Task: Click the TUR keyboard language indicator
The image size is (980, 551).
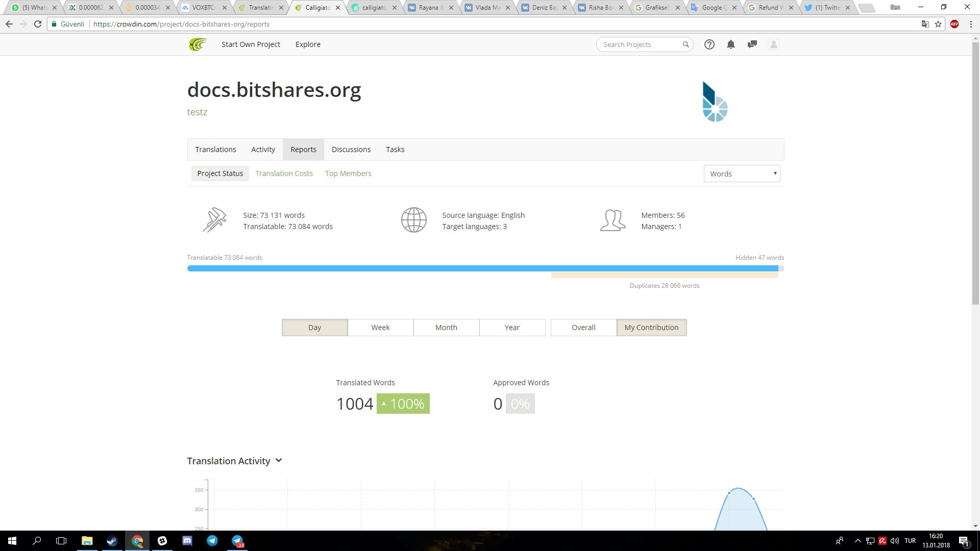Action: point(910,541)
